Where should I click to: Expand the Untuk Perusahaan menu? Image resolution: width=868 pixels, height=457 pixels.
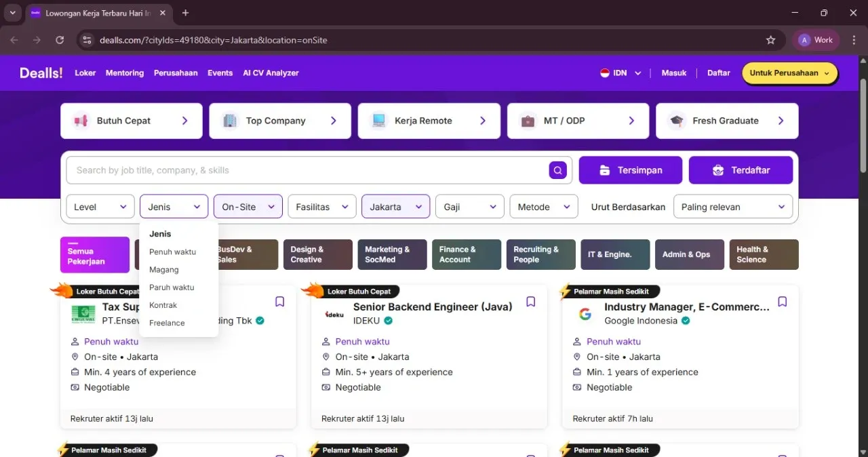(x=789, y=73)
